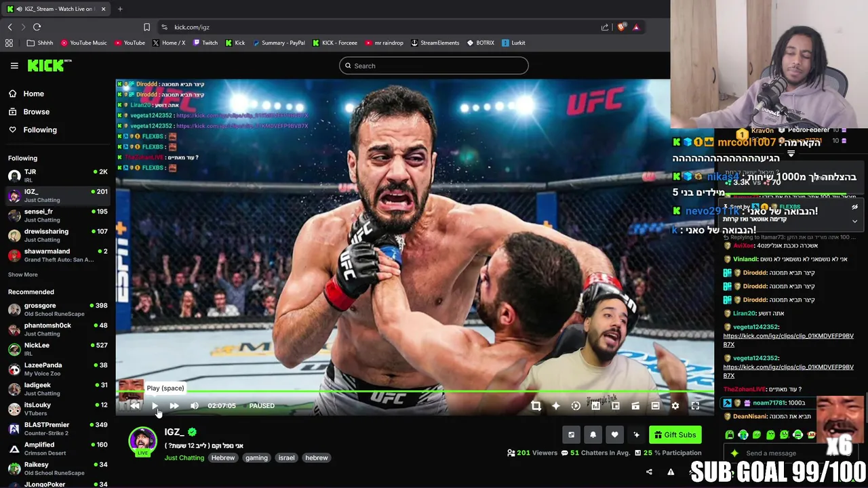Open Home in the sidebar
This screenshot has width=868, height=488.
33,94
